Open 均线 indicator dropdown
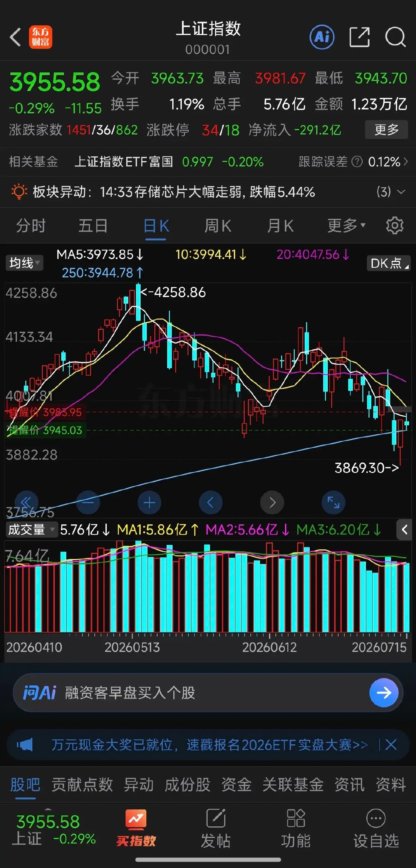 (24, 263)
